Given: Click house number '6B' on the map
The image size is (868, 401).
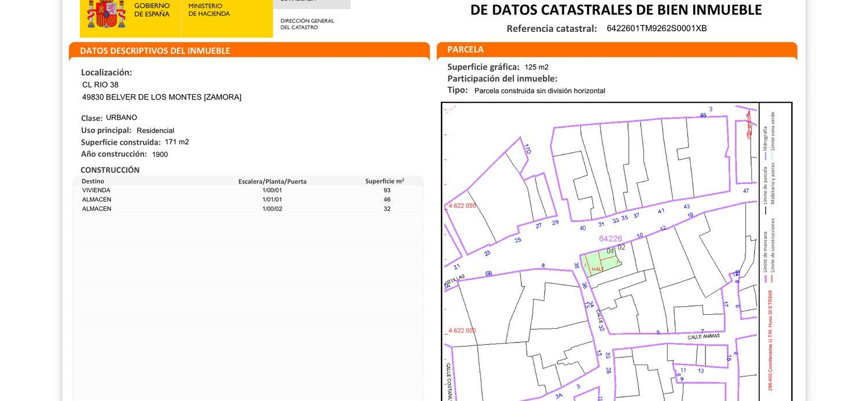Looking at the screenshot, I should coord(488,273).
